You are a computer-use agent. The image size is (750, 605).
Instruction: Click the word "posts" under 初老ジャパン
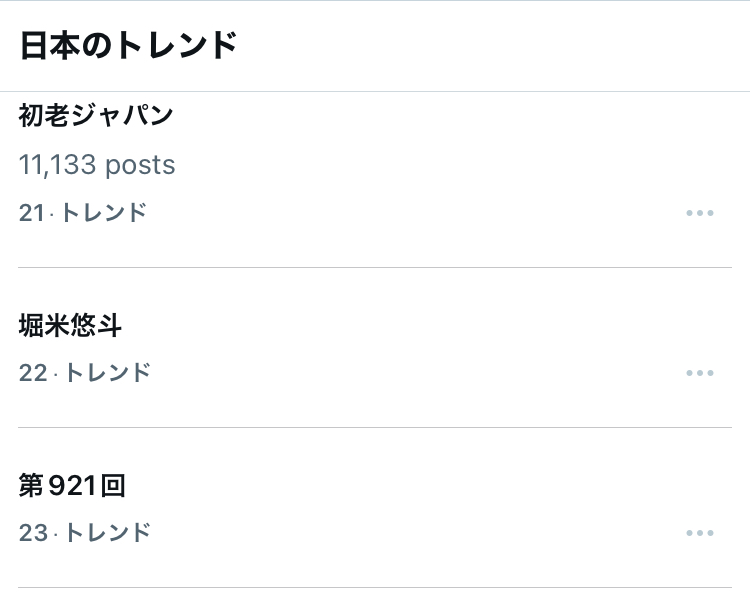tap(141, 165)
